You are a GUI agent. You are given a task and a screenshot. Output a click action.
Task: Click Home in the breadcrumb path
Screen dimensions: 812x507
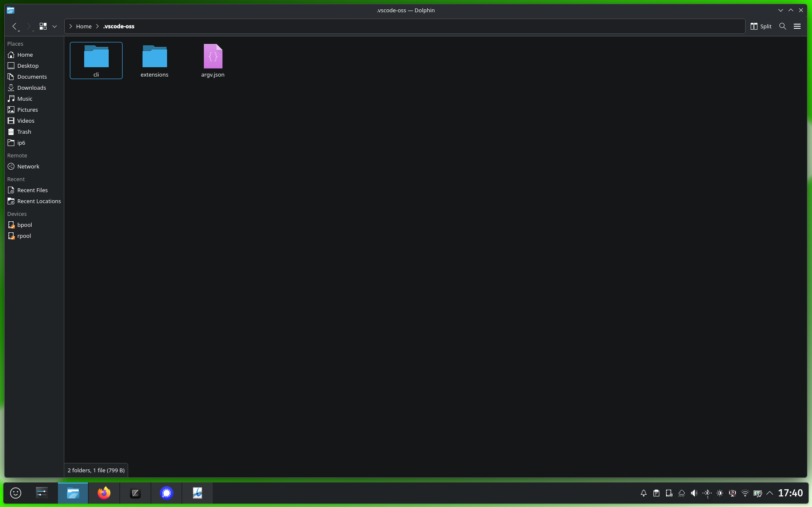tap(84, 26)
